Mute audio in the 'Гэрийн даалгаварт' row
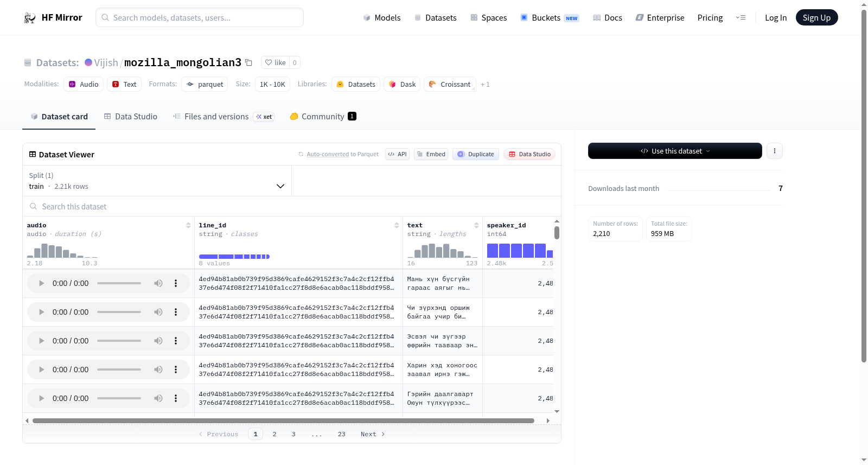Screen dimensions: 868x465 point(158,398)
